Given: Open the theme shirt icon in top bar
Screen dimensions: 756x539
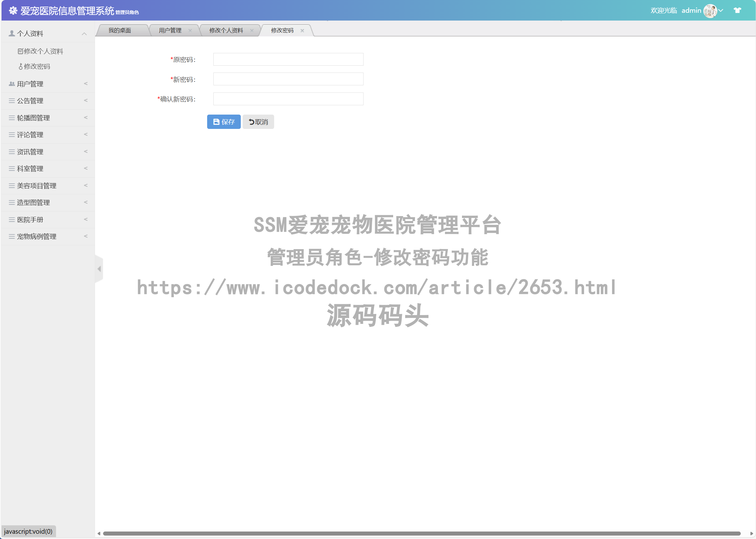Looking at the screenshot, I should [737, 10].
